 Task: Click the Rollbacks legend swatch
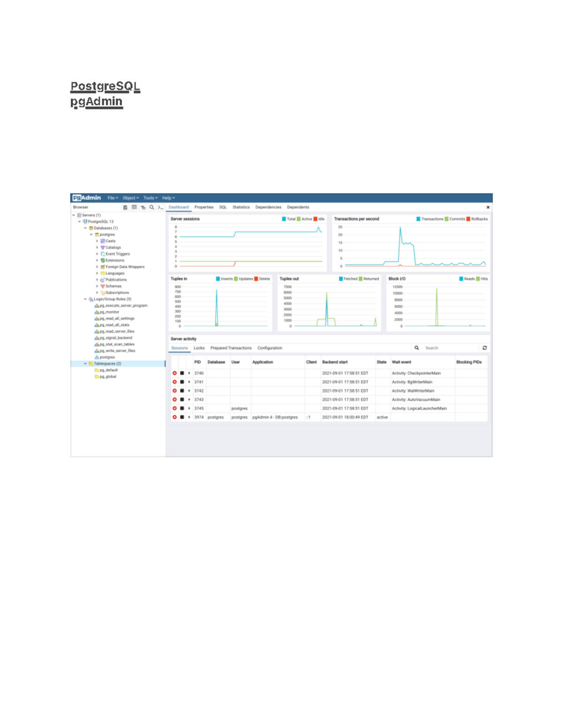click(x=468, y=219)
